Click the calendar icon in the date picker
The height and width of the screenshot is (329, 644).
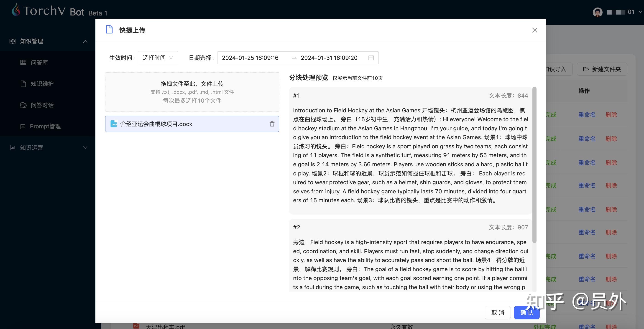(x=371, y=58)
